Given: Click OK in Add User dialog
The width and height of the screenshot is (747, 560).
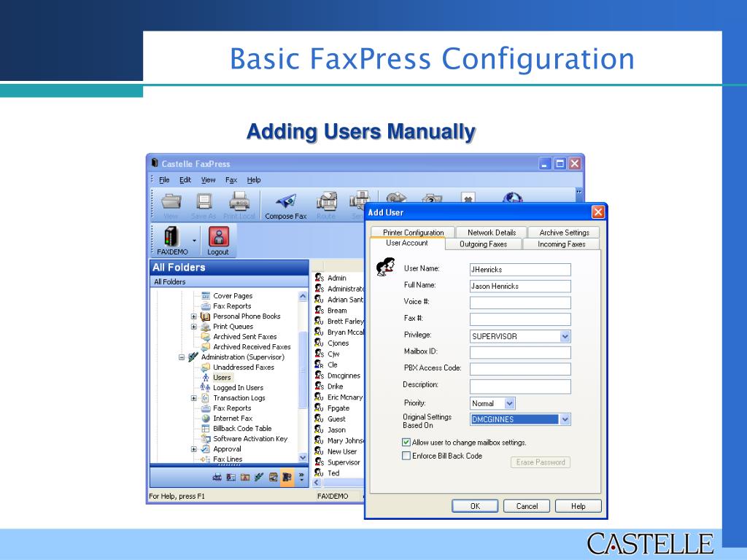Looking at the screenshot, I should click(x=475, y=506).
